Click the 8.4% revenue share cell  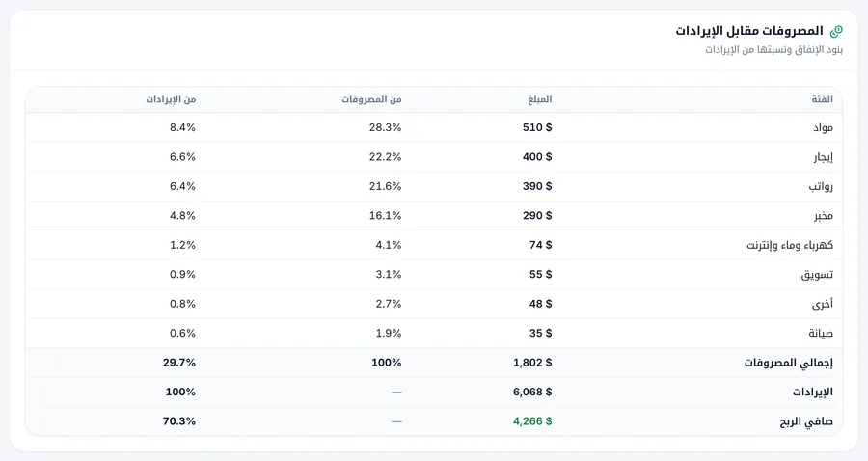pos(182,127)
